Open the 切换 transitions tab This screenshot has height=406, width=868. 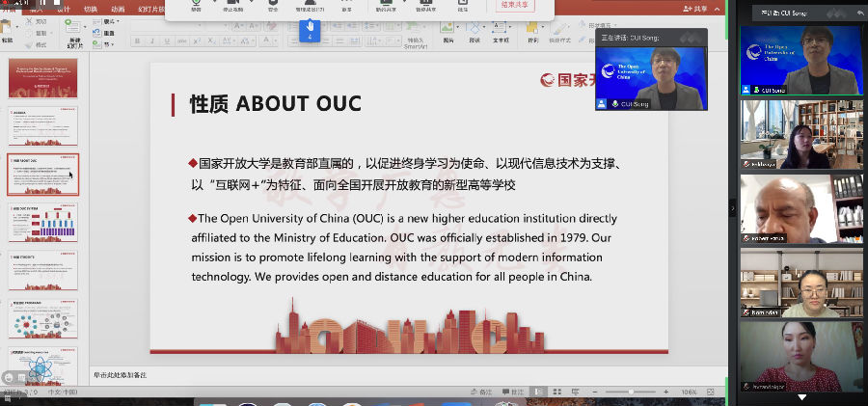91,9
